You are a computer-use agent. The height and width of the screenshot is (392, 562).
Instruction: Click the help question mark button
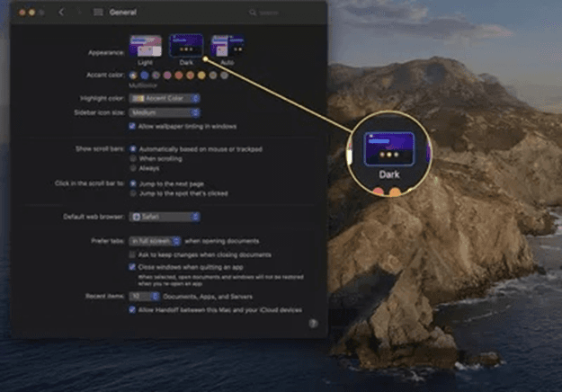pyautogui.click(x=312, y=322)
